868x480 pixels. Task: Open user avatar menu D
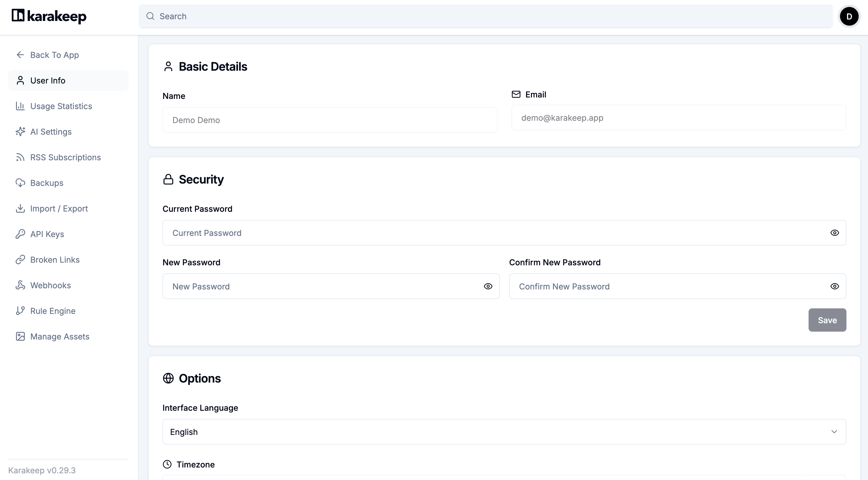(x=849, y=16)
